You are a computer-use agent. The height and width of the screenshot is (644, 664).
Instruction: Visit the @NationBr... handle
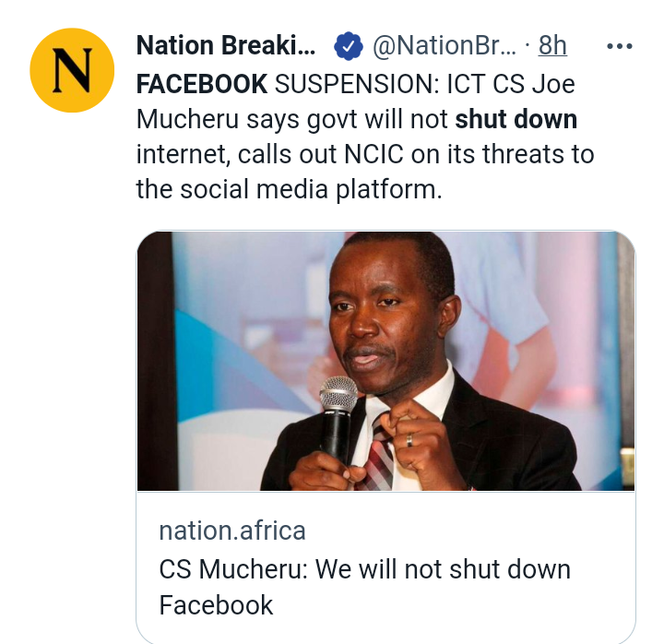click(x=445, y=46)
